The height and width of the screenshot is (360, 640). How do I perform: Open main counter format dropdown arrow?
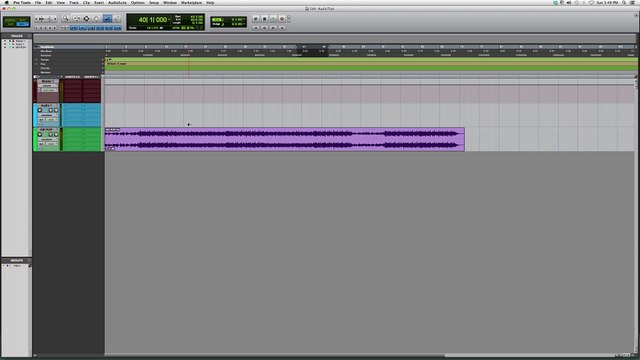169,20
